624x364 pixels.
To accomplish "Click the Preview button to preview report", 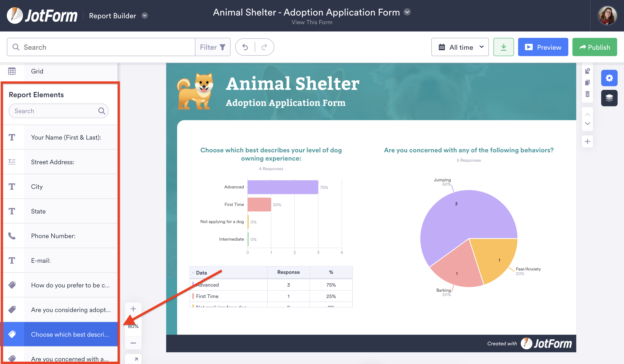I will [543, 47].
